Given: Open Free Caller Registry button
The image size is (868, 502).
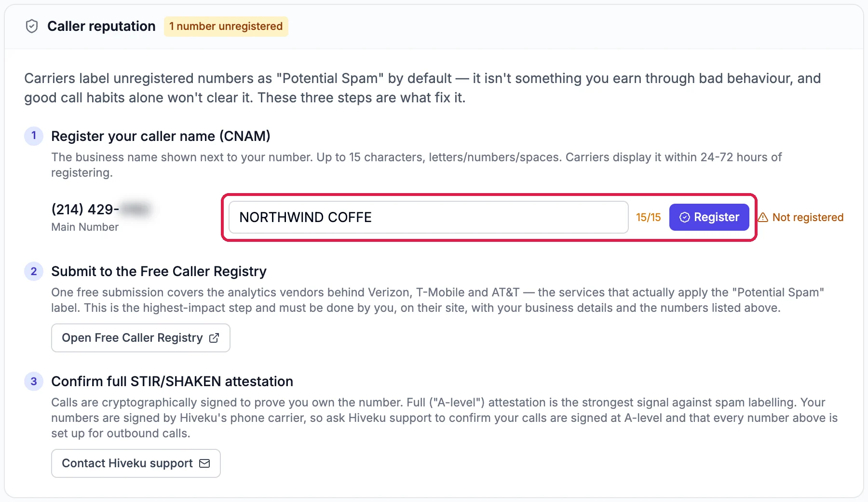Looking at the screenshot, I should point(141,338).
